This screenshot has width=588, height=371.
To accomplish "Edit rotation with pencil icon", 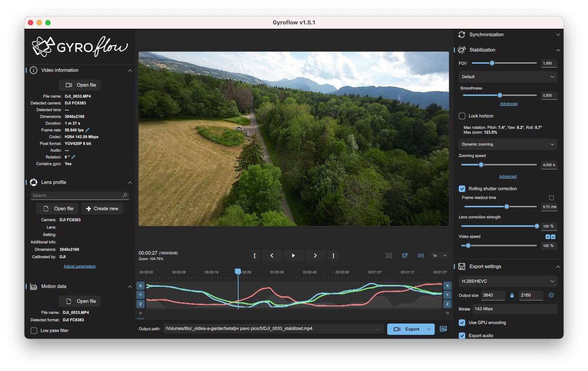I will 73,157.
